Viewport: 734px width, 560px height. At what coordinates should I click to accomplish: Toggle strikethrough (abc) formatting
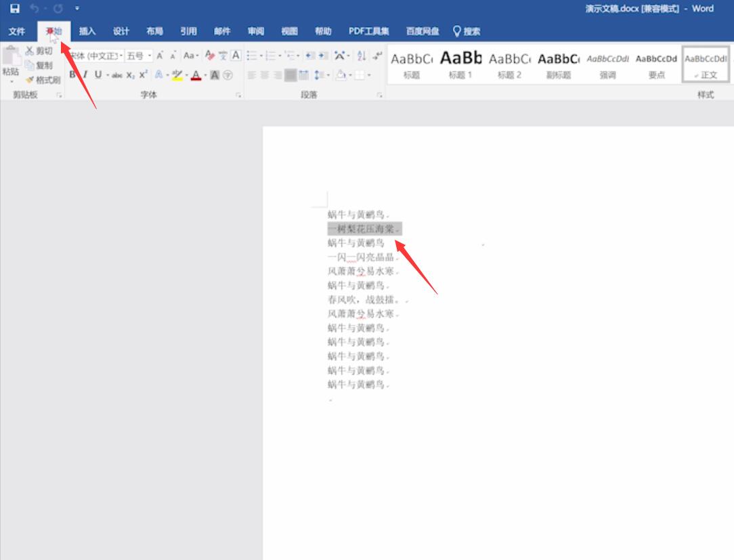pos(117,75)
